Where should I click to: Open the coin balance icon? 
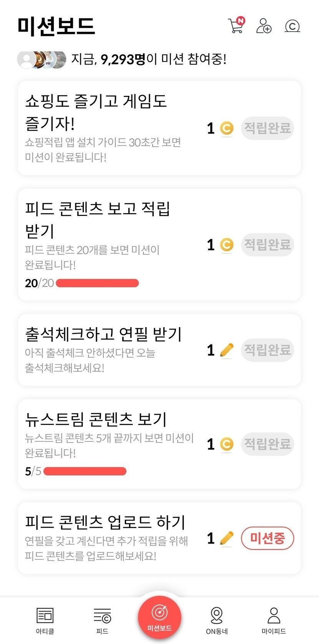click(x=292, y=26)
